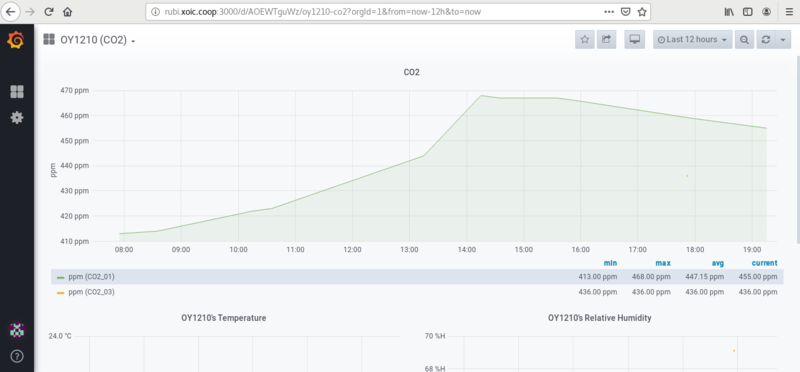Open the browser Library icon
The image size is (800, 372).
(x=729, y=11)
